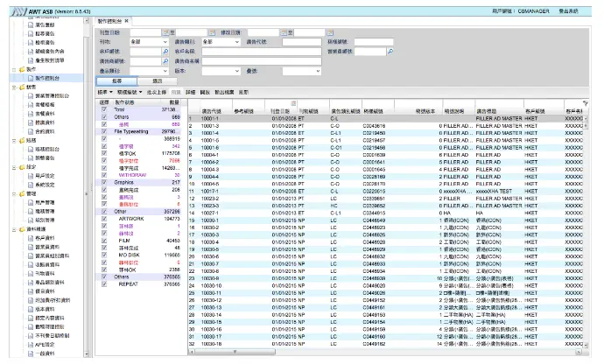Viewport: 604px width, 364px height.
Task: Toggle the Total row checkbox
Action: coord(103,110)
